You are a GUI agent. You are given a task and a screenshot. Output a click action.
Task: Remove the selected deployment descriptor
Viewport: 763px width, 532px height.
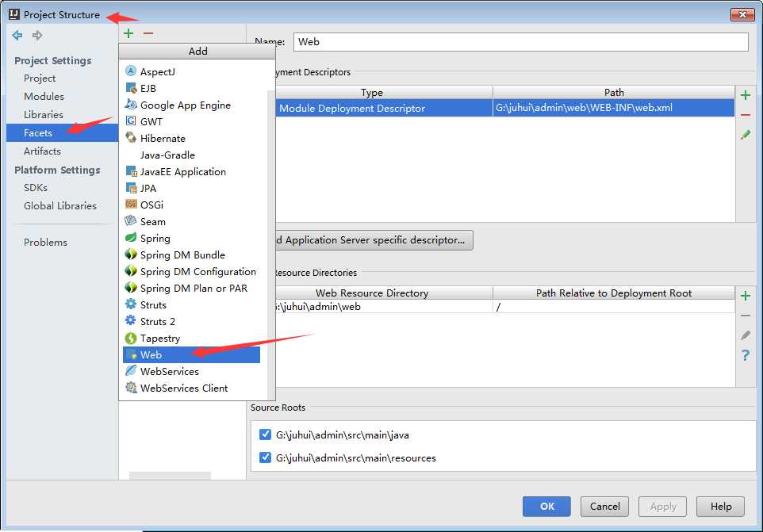[745, 115]
